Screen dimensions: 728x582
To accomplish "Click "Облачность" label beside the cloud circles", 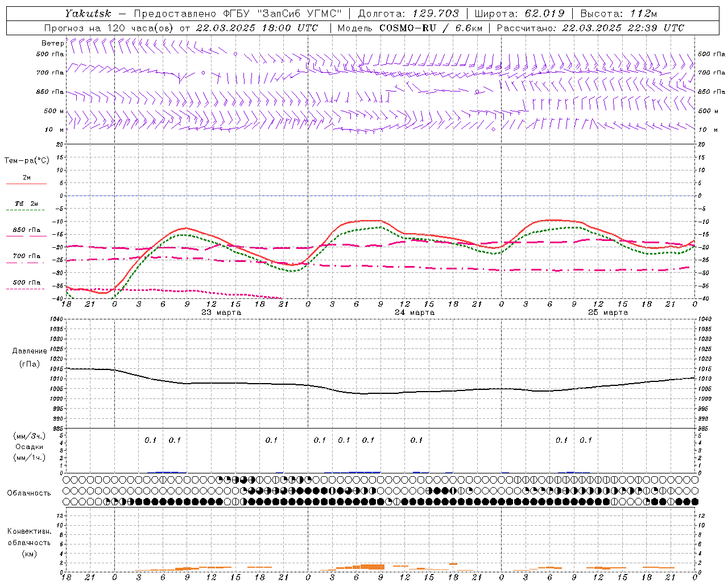I will click(x=29, y=493).
